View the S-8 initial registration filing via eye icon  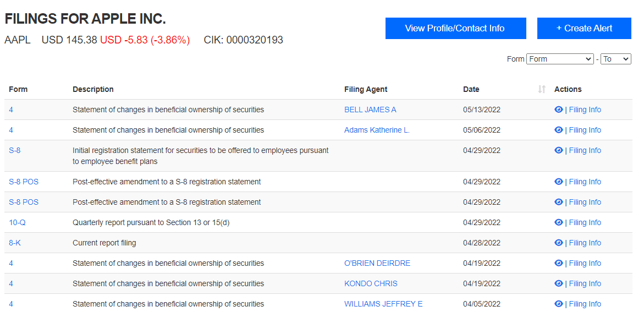coord(558,150)
